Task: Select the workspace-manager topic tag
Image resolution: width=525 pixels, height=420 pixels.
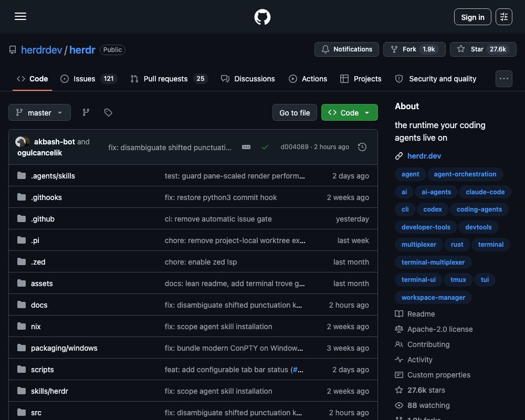Action: (x=433, y=298)
